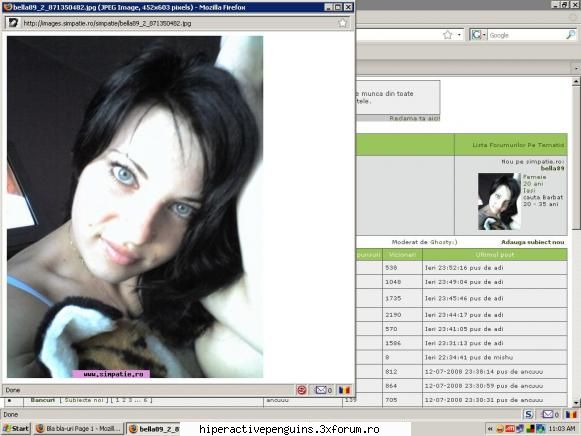581x436 pixels.
Task: Click the Adauga subiect nou link
Action: coord(532,242)
